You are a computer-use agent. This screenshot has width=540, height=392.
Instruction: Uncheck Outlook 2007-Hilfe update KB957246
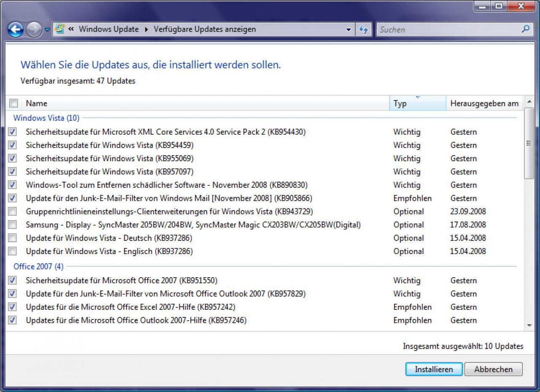pos(13,320)
